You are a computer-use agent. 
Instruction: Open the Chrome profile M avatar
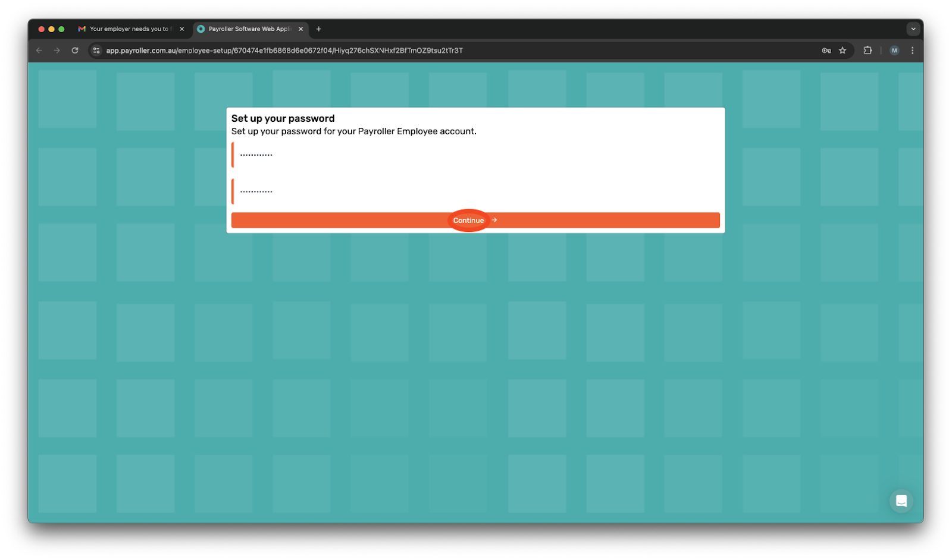pos(894,51)
